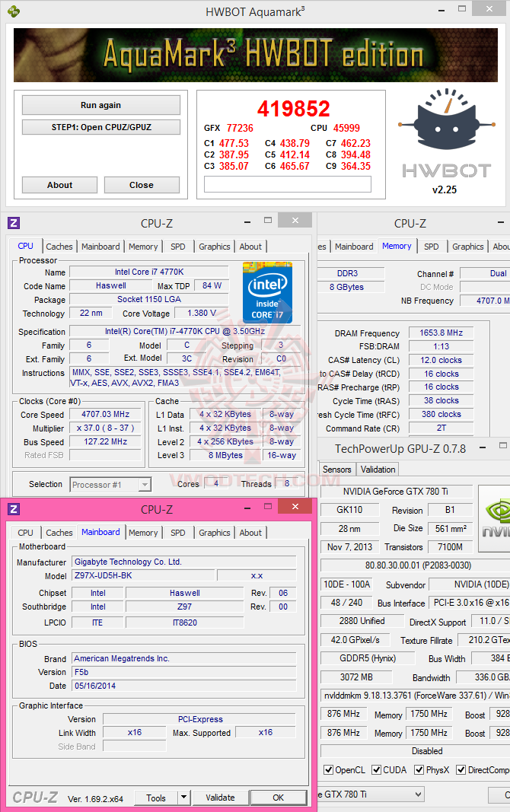This screenshot has height=812, width=510.
Task: Click the empty text field below Aquamark scores
Action: [x=288, y=184]
